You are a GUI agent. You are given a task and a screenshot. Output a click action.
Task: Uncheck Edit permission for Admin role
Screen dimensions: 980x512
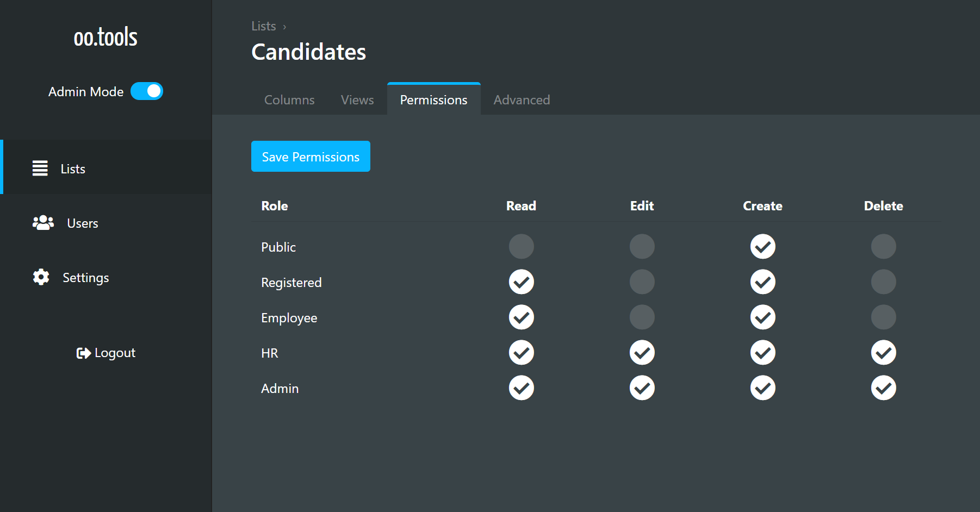point(642,388)
